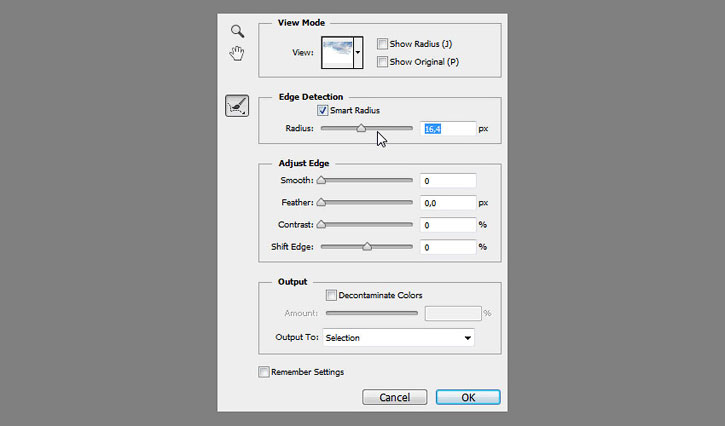This screenshot has height=426, width=725.
Task: Select the Refine Radius brush tool
Action: click(x=237, y=106)
